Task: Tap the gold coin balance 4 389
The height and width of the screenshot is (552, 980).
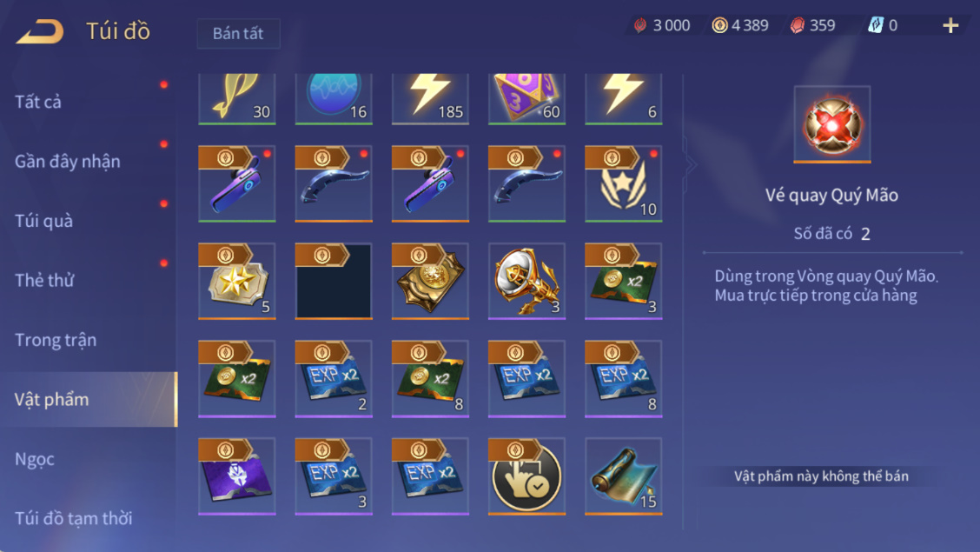Action: [x=740, y=25]
